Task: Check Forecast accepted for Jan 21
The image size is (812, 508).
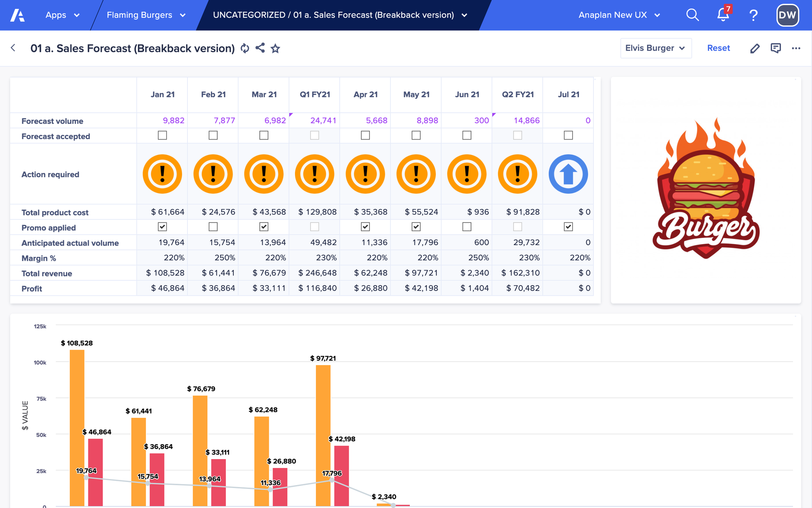Action: coord(162,135)
